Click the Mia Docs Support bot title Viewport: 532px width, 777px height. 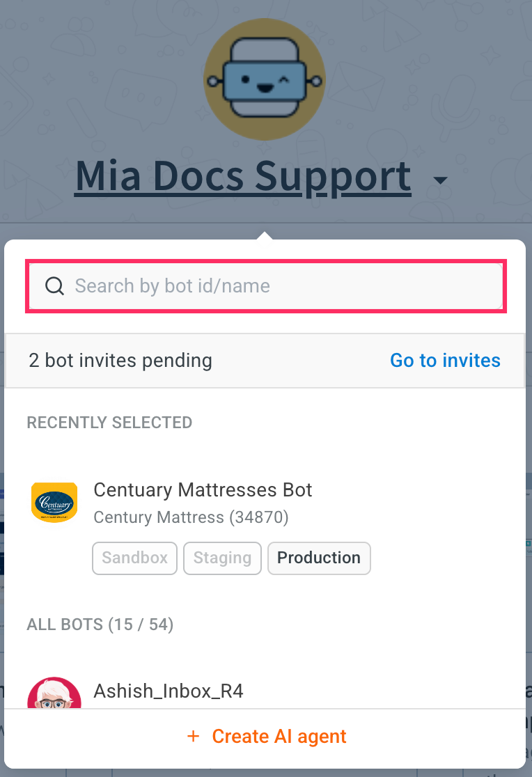(243, 176)
